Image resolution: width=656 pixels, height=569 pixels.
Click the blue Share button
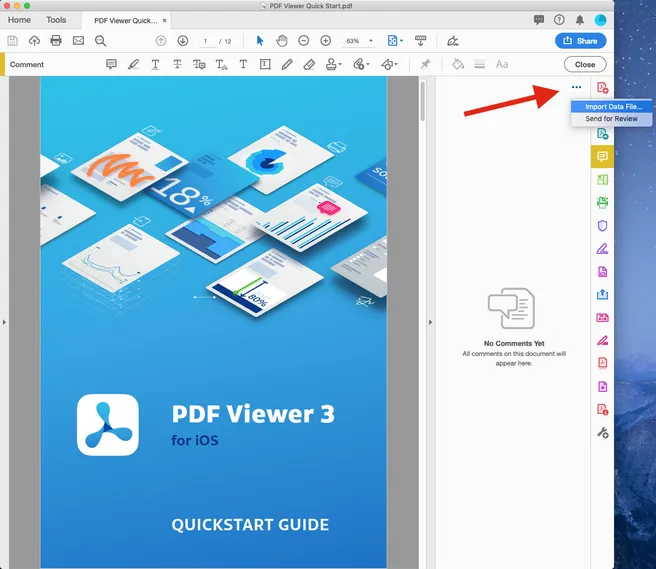[x=580, y=41]
